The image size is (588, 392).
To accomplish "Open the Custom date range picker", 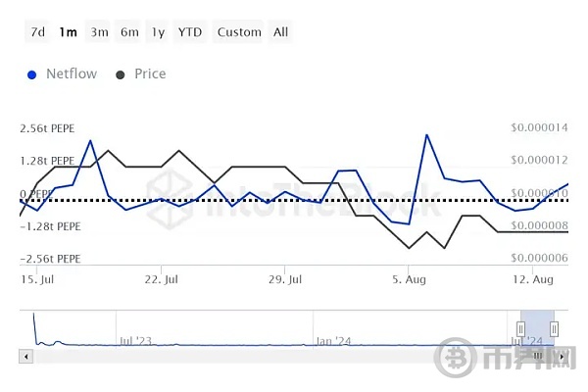I will [x=239, y=32].
